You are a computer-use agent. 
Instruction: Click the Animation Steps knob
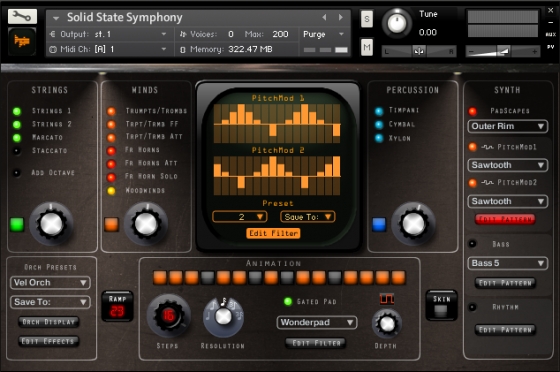click(x=169, y=316)
